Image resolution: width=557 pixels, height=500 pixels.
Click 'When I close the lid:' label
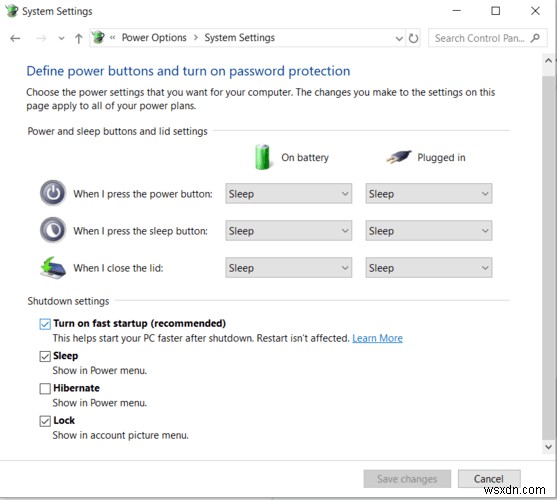[118, 268]
